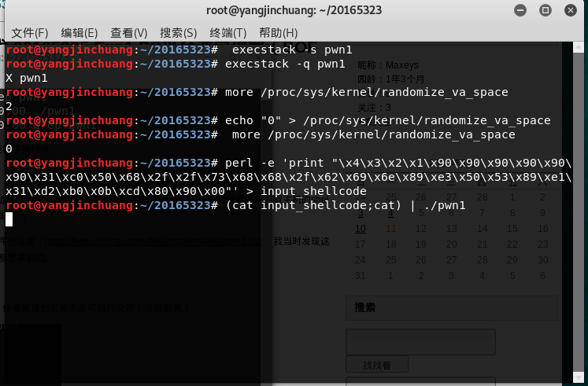Click the 找找看 button in the background page
This screenshot has width=588, height=386.
click(x=377, y=365)
